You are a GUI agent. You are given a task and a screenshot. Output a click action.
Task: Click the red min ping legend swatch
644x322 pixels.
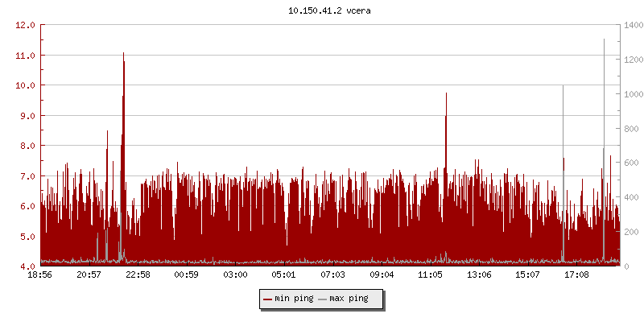click(268, 299)
